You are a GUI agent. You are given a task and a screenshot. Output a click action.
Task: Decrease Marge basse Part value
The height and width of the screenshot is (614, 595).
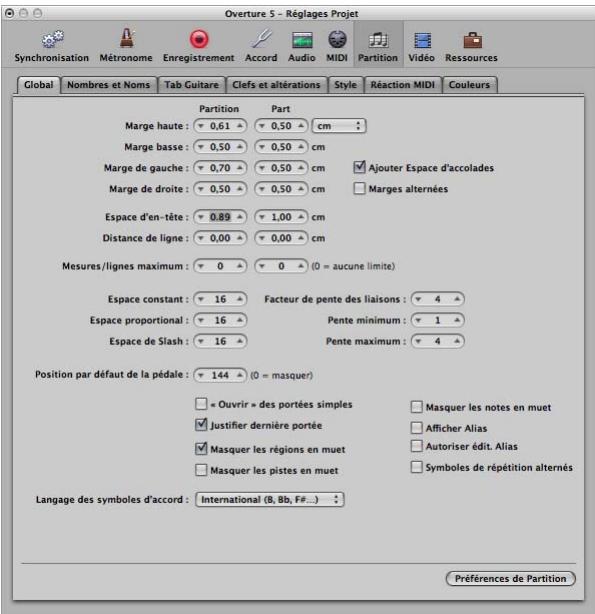pyautogui.click(x=262, y=147)
